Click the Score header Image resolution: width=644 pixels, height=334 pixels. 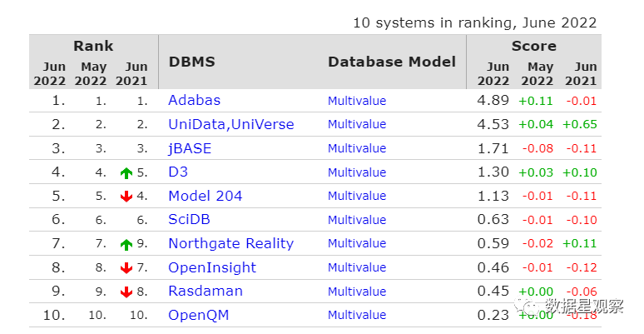534,46
